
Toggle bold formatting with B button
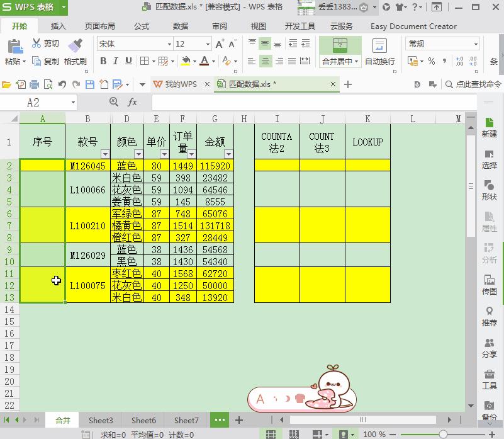pyautogui.click(x=103, y=61)
